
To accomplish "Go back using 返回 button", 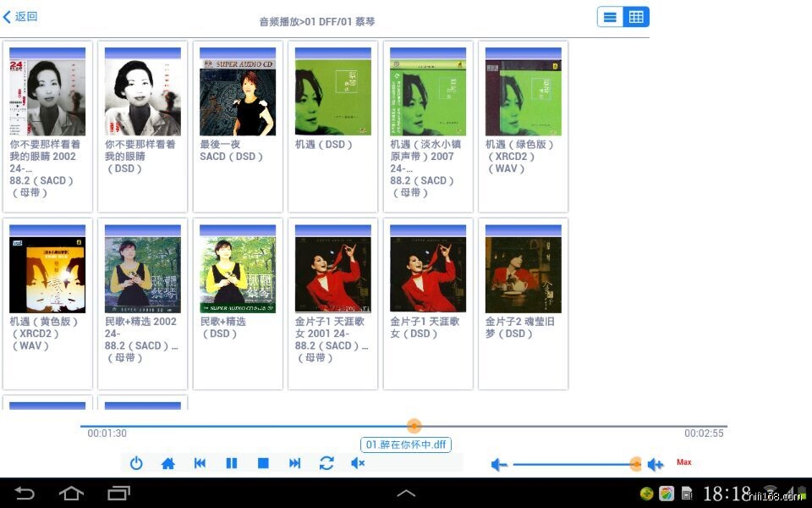I will pyautogui.click(x=21, y=17).
